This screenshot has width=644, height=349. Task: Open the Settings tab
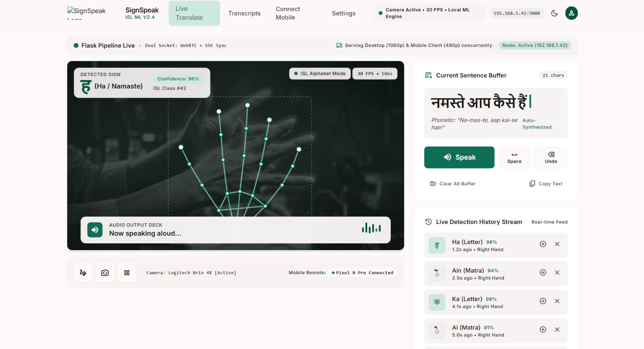coord(344,13)
